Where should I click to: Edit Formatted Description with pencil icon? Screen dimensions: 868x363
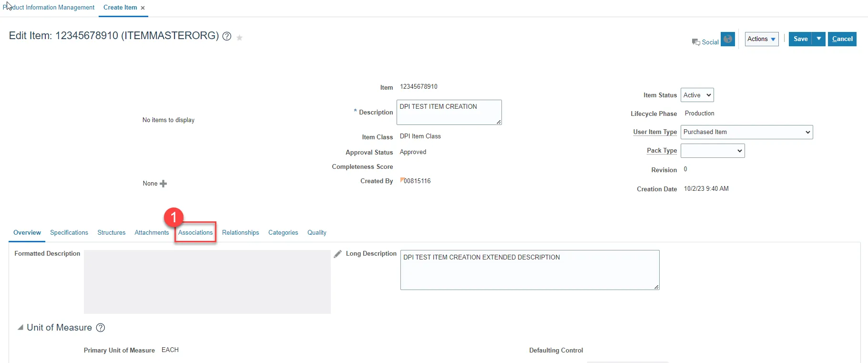click(x=337, y=254)
